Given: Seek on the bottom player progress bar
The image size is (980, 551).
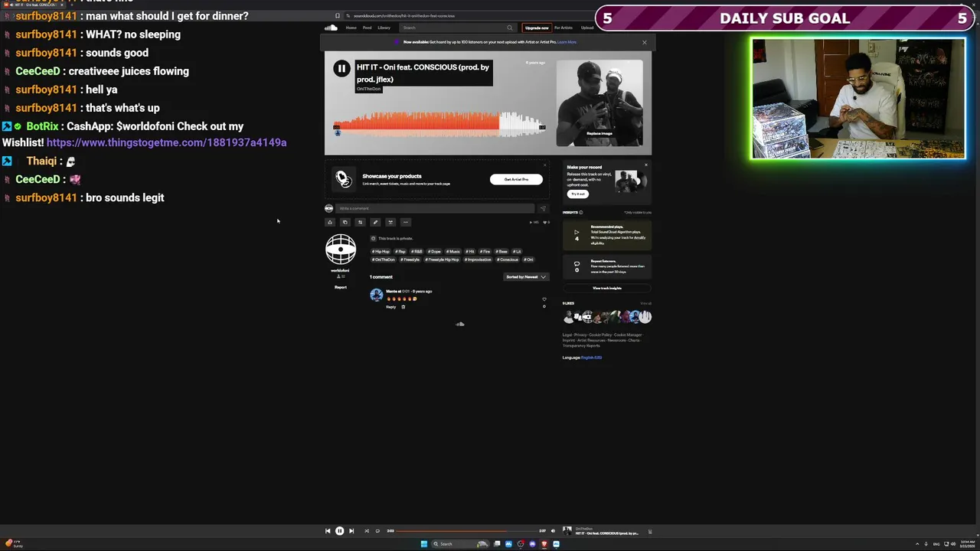Looking at the screenshot, I should (466, 531).
